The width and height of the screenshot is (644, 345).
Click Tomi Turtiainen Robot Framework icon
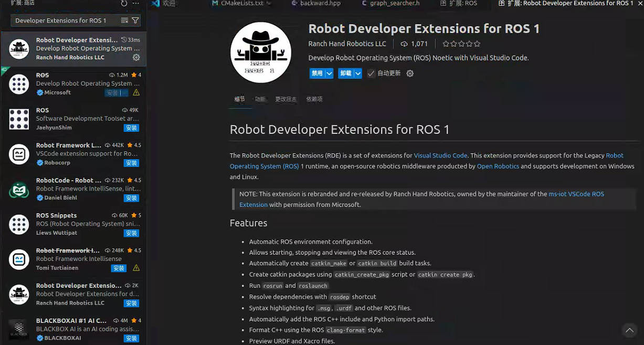click(x=19, y=259)
